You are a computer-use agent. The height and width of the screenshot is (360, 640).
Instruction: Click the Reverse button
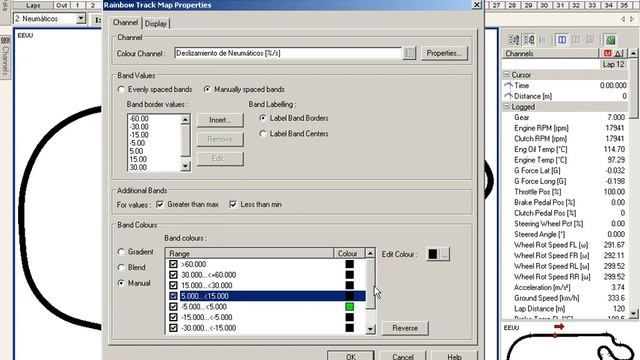405,328
